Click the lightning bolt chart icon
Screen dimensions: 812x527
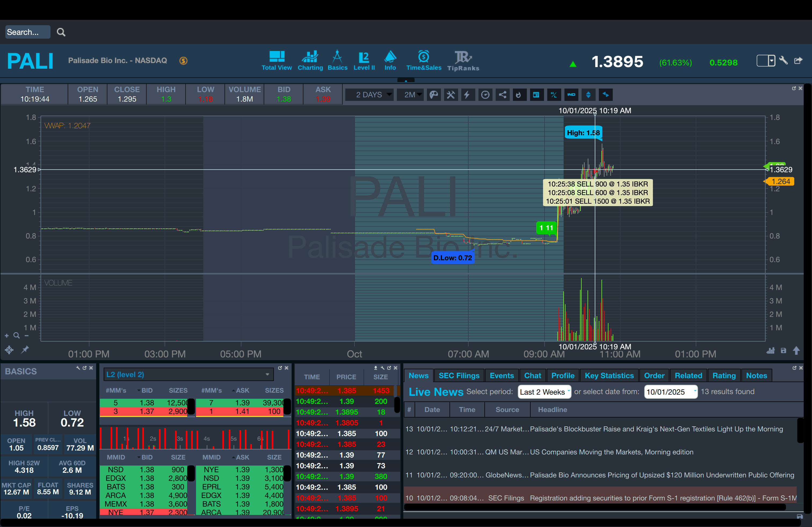pyautogui.click(x=467, y=95)
